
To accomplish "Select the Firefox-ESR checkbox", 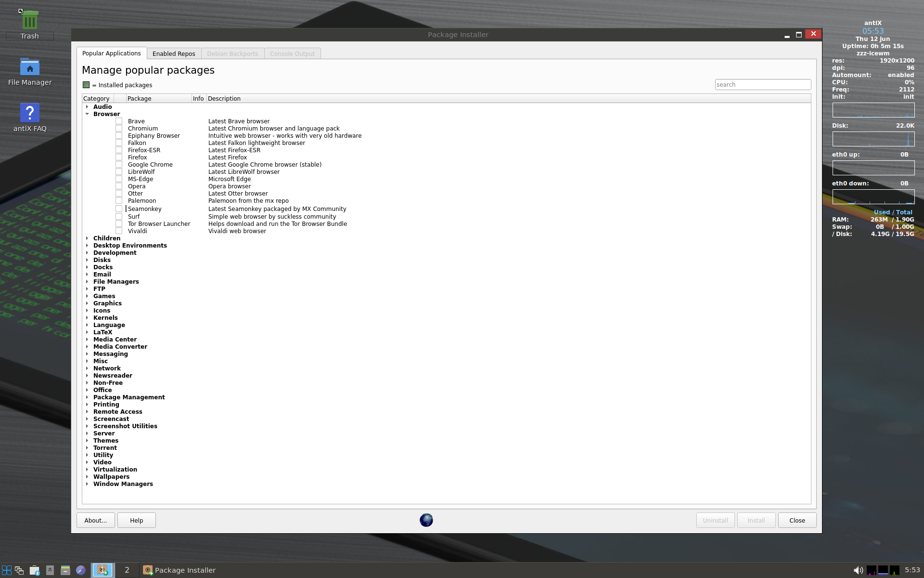I will 119,150.
